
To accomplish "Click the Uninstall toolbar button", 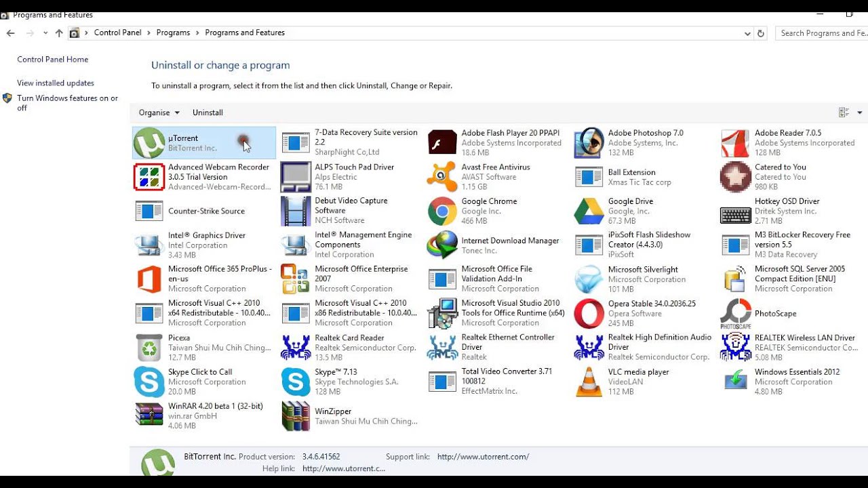I will coord(208,113).
